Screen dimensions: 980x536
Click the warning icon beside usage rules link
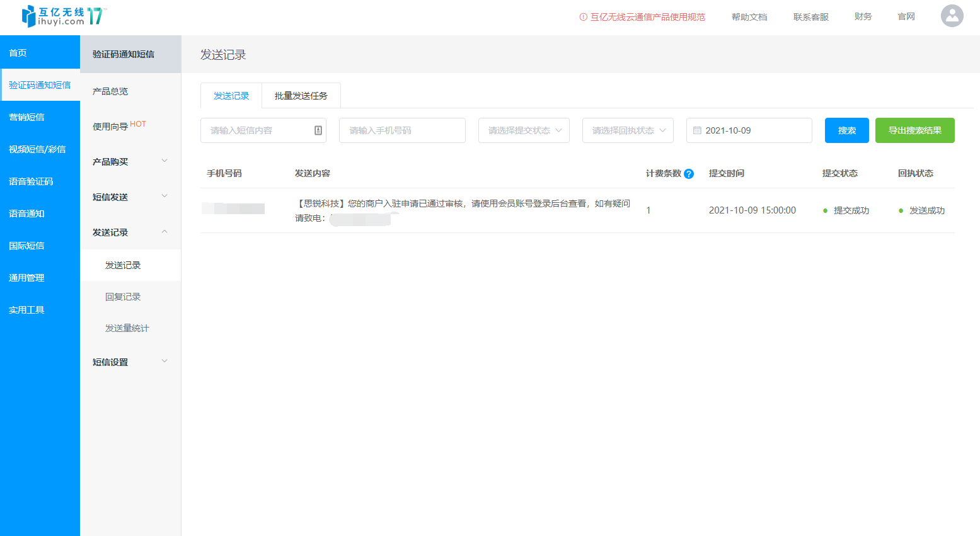(583, 17)
